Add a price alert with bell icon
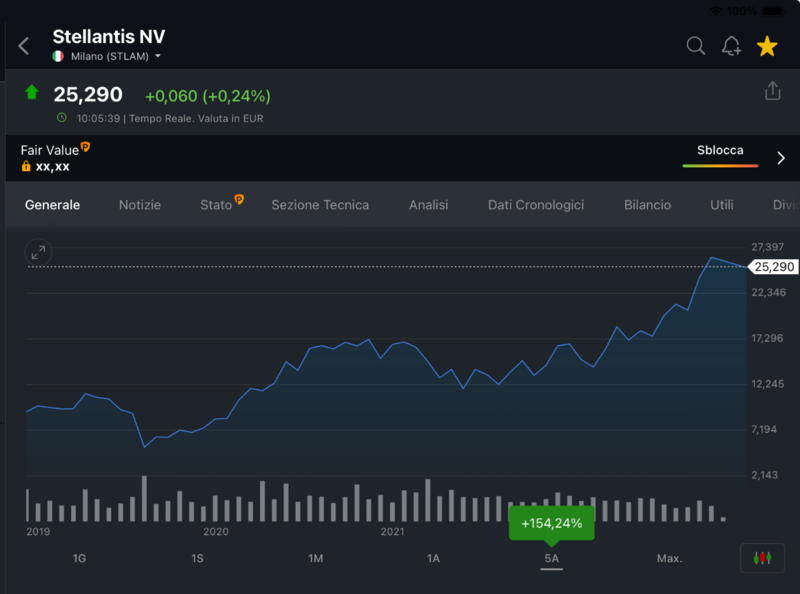The height and width of the screenshot is (594, 800). click(731, 46)
